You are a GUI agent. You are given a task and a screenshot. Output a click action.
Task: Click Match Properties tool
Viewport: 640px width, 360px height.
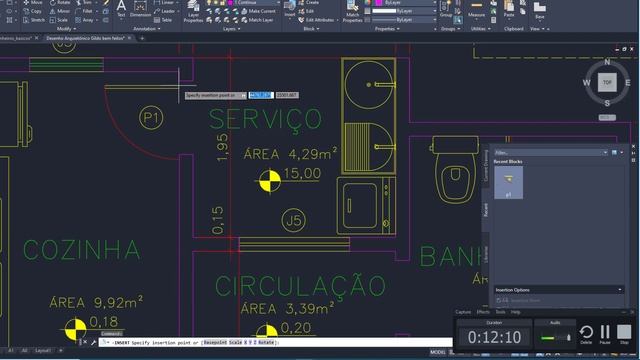(352, 11)
